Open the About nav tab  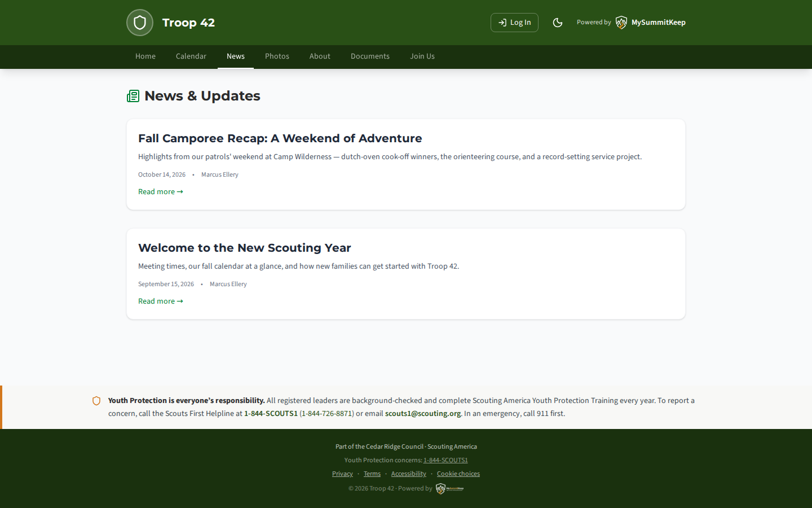pyautogui.click(x=320, y=56)
